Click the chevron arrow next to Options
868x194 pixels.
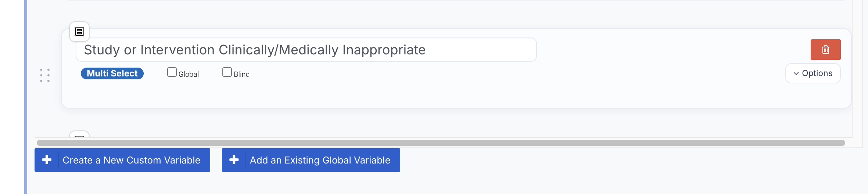point(796,73)
